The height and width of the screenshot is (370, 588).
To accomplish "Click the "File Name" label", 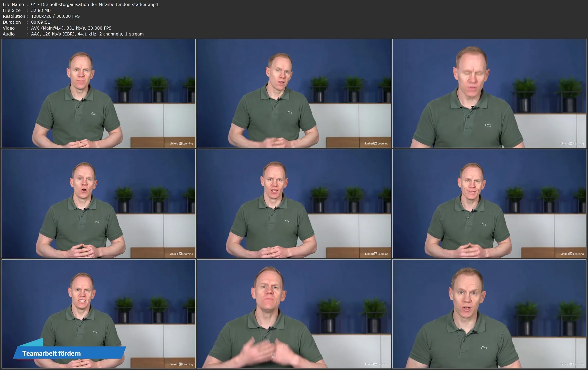I will [13, 4].
